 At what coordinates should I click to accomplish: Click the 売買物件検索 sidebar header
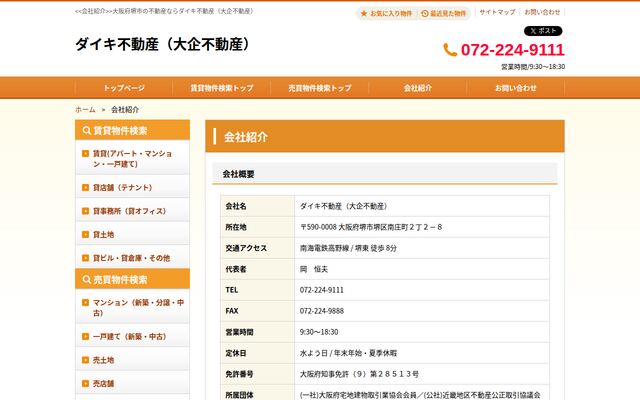coord(132,279)
